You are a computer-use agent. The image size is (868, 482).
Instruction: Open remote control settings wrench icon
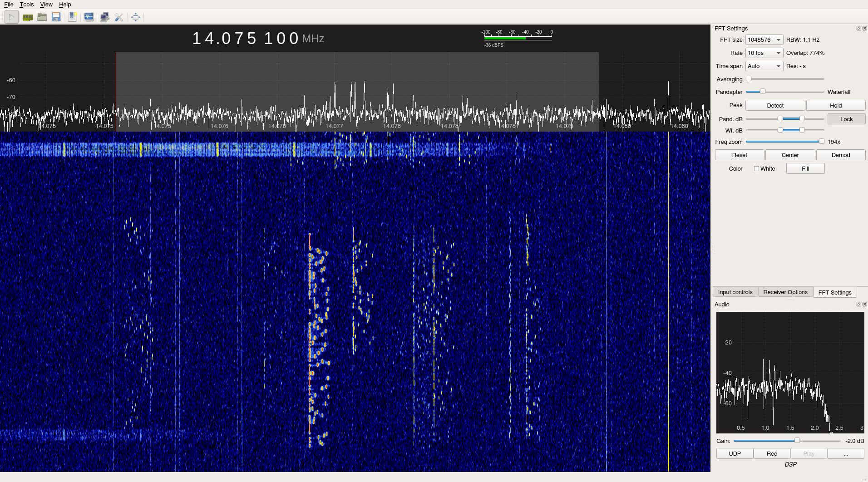click(x=119, y=17)
